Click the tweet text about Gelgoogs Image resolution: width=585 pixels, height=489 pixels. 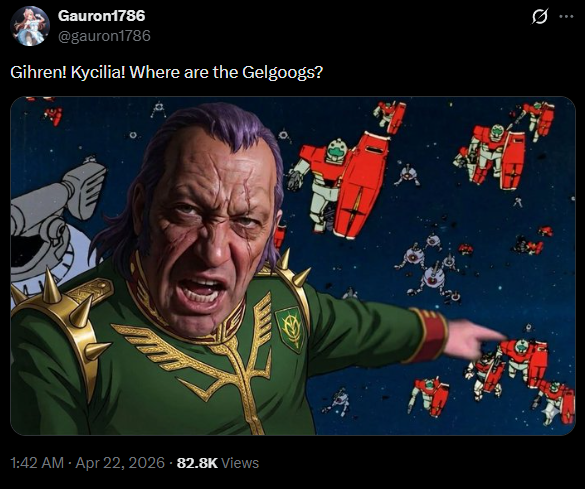click(166, 72)
